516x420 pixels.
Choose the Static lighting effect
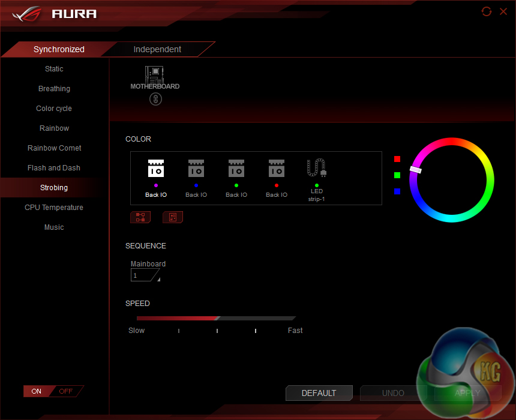(54, 69)
